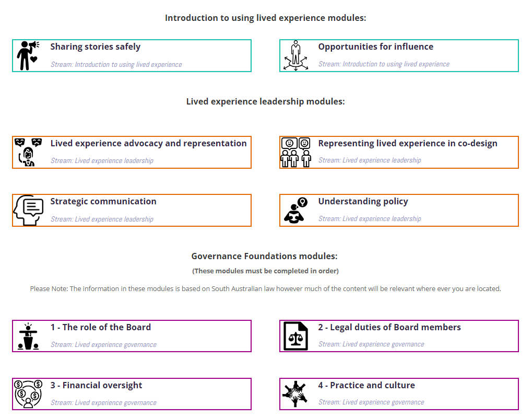Open module 1 - The role of the Board

(101, 328)
